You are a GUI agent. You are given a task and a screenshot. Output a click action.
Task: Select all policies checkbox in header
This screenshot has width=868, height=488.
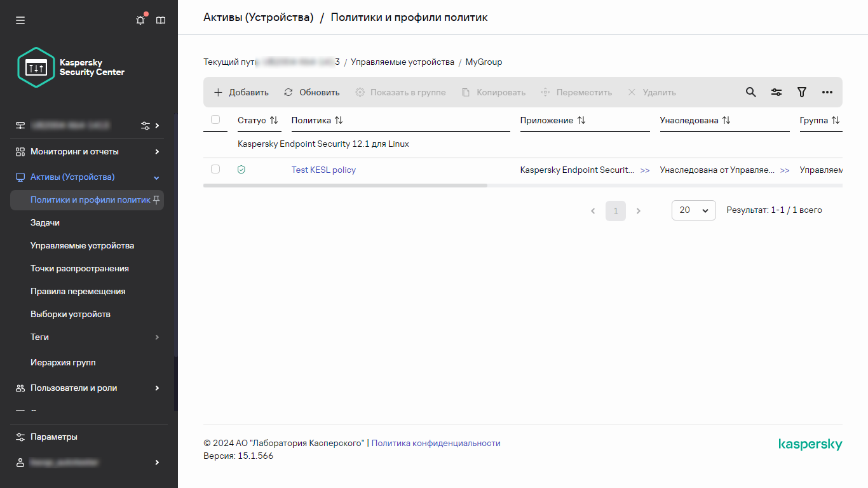point(215,119)
